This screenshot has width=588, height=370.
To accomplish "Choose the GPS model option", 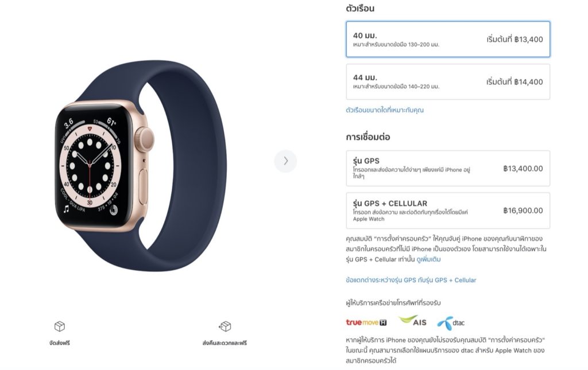I will 448,169.
